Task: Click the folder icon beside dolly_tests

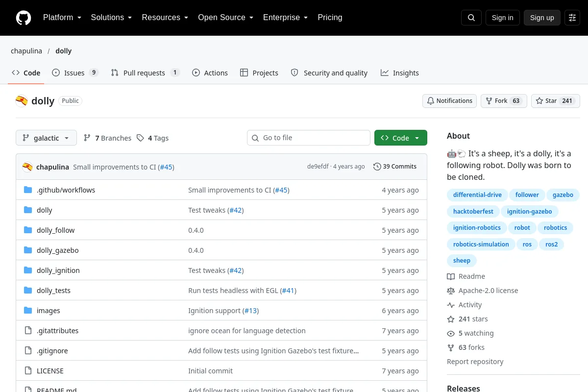Action: click(x=28, y=291)
